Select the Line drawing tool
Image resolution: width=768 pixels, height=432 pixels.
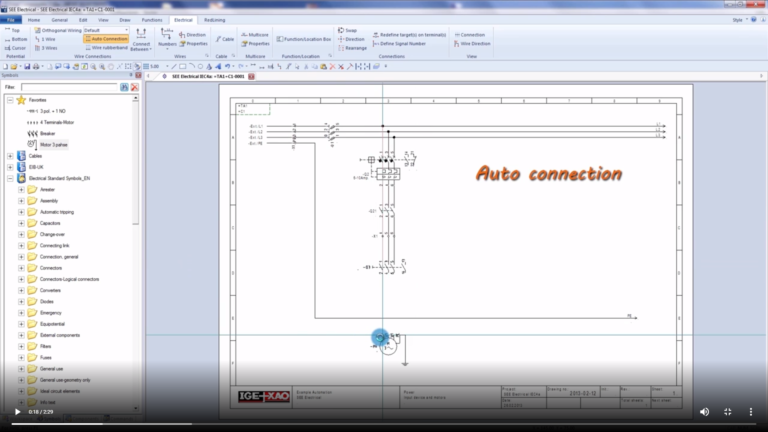coord(174,67)
